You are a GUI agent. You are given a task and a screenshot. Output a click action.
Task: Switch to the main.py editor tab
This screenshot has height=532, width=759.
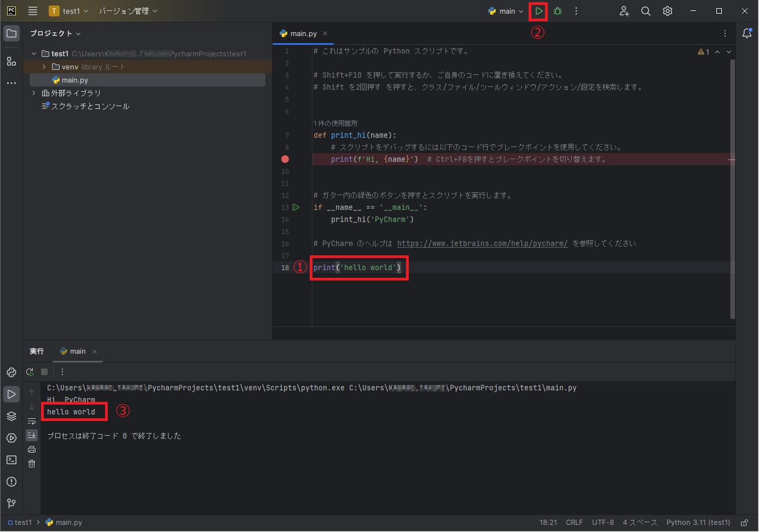point(303,33)
